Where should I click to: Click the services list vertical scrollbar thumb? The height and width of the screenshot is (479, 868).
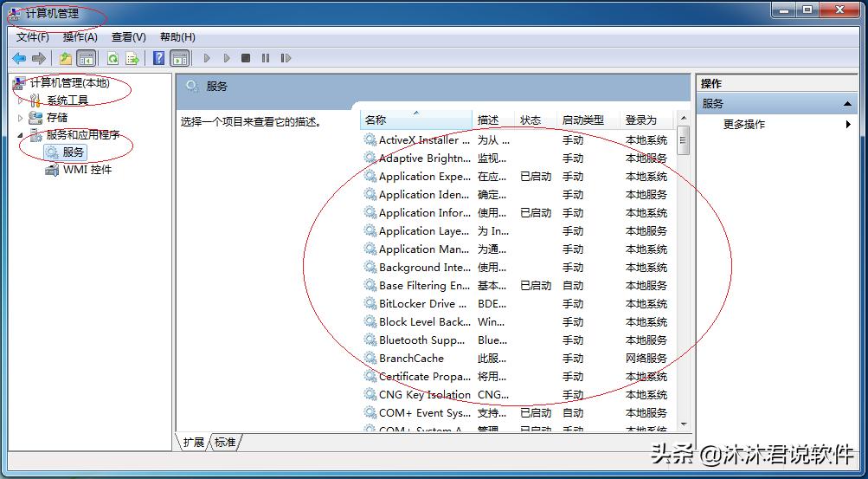[683, 140]
